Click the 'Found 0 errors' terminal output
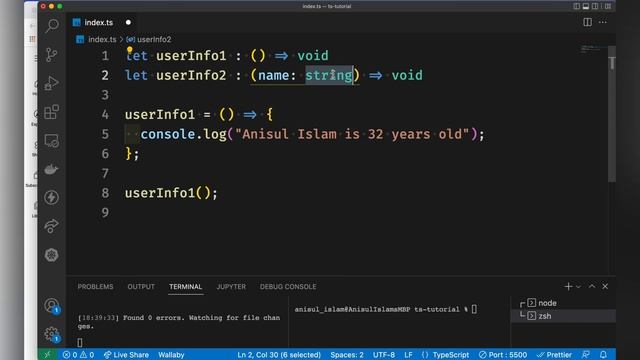Screen dimensions: 640x360 (x=179, y=322)
